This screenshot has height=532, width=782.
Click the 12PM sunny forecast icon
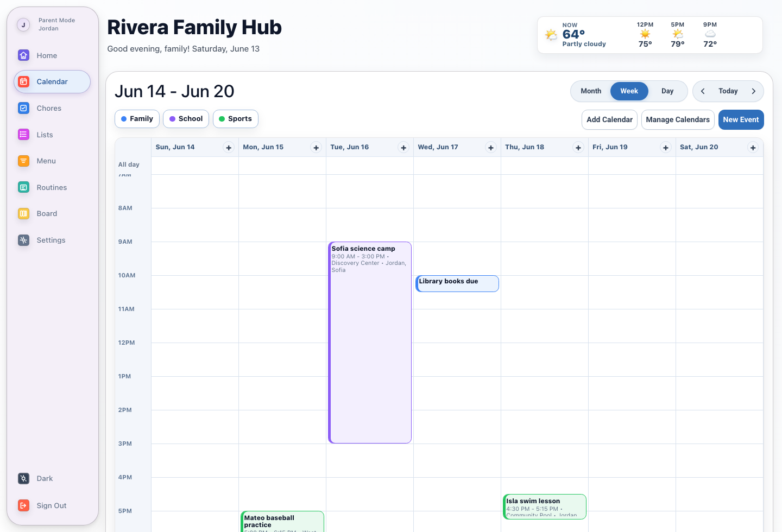645,34
